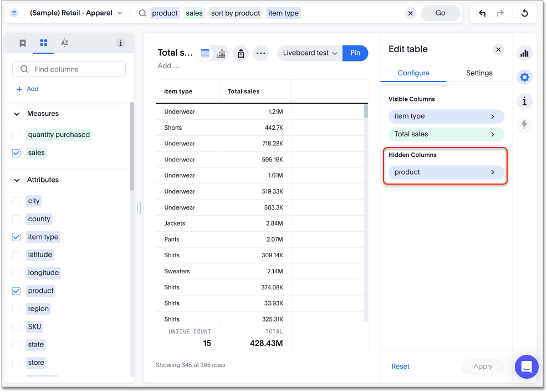Click the Reset link in Edit table
The image size is (547, 392).
coord(400,366)
